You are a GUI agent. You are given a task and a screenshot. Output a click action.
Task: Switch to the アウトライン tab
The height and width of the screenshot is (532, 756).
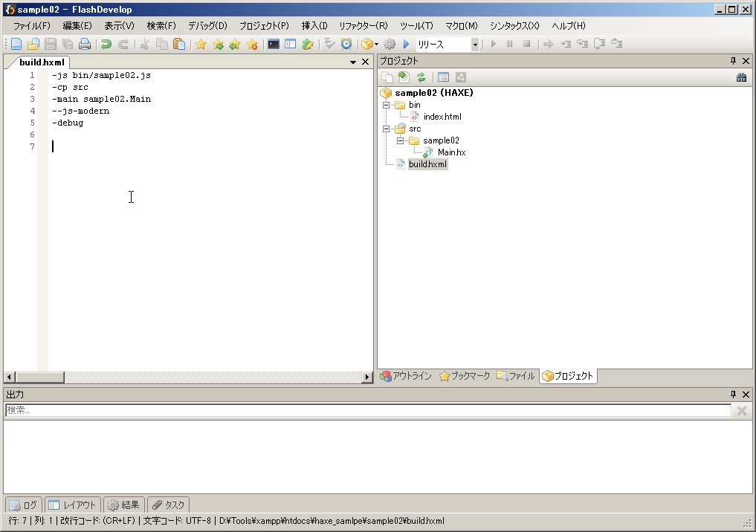coord(406,376)
